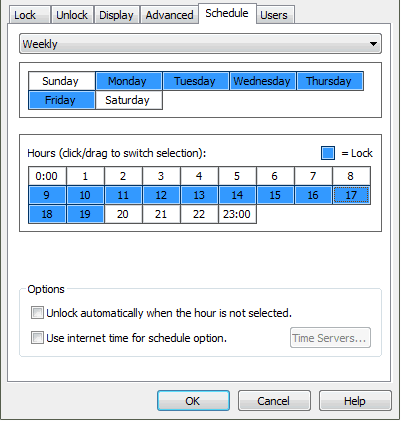Screen dimensions: 401x421
Task: Switch to the Lock tab
Action: (x=29, y=15)
